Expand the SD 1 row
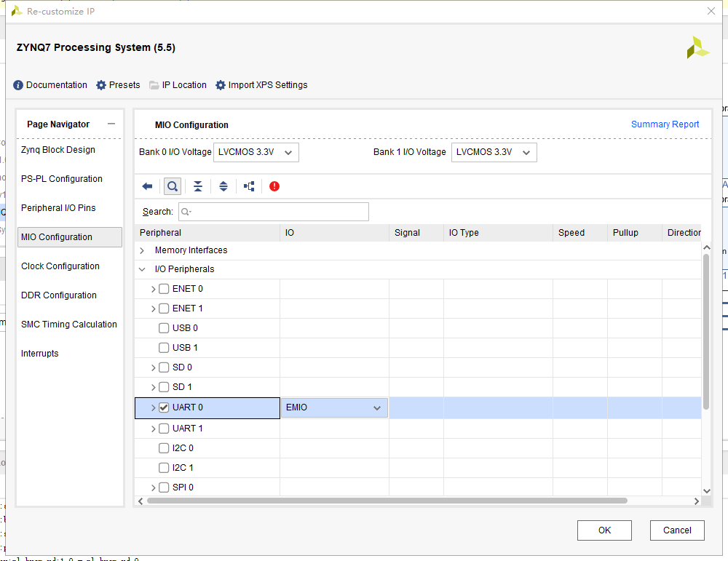 point(153,387)
